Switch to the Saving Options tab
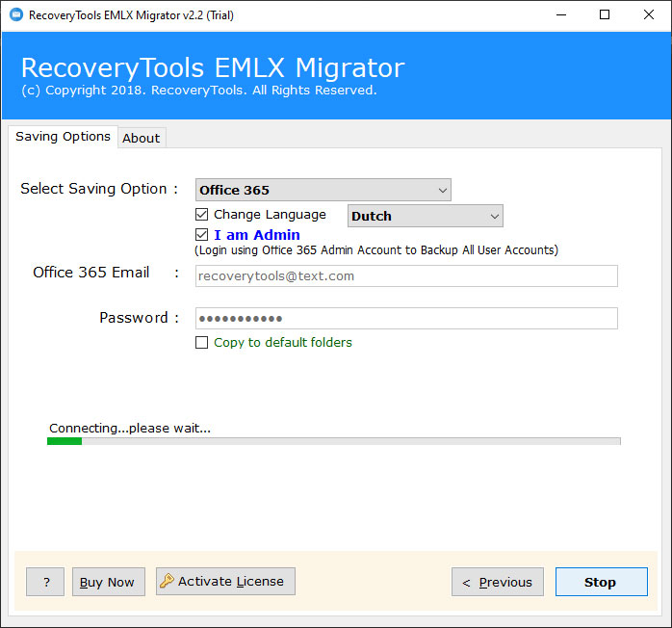 pos(63,137)
